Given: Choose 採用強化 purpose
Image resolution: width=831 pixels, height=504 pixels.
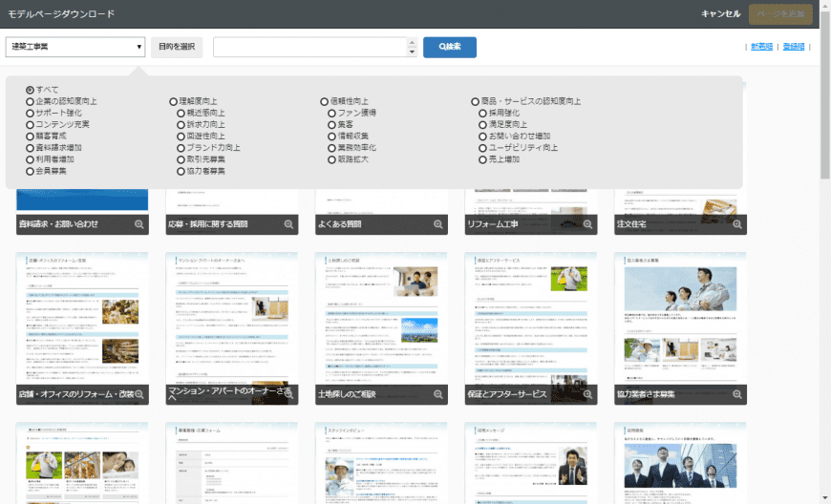Looking at the screenshot, I should [x=482, y=114].
